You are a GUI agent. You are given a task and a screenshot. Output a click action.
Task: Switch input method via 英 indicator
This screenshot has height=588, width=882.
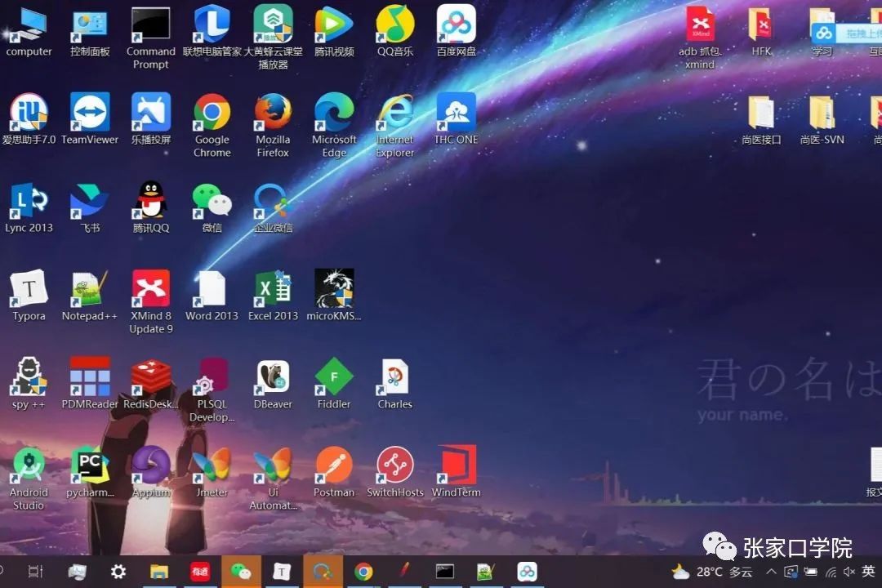pos(868,571)
